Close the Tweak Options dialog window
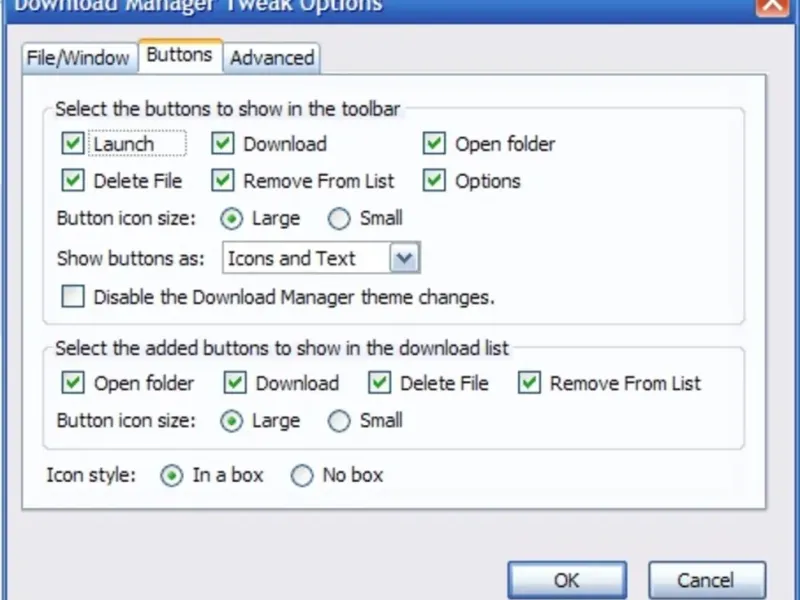Screen dimensions: 800x600 click(769, 4)
